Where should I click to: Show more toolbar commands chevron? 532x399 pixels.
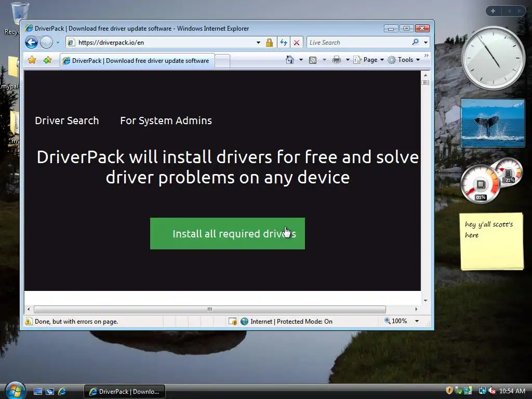(427, 55)
